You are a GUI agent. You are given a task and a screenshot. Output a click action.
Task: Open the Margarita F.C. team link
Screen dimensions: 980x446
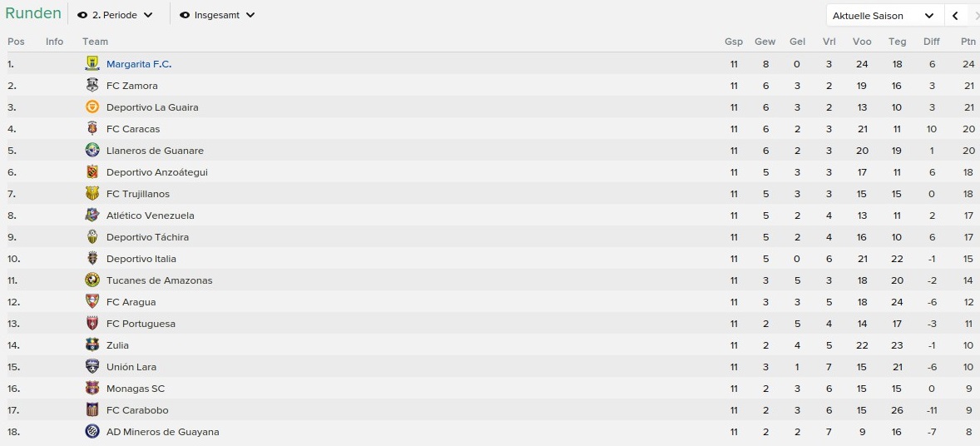(139, 64)
